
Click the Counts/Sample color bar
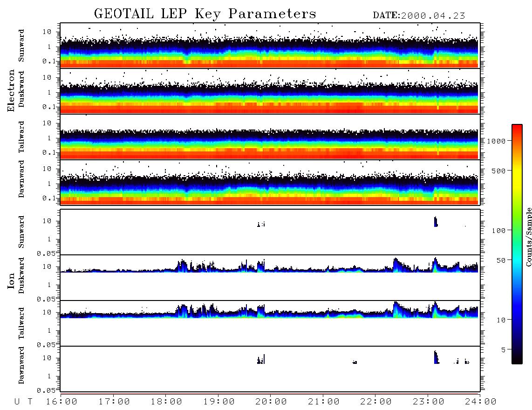[517, 244]
